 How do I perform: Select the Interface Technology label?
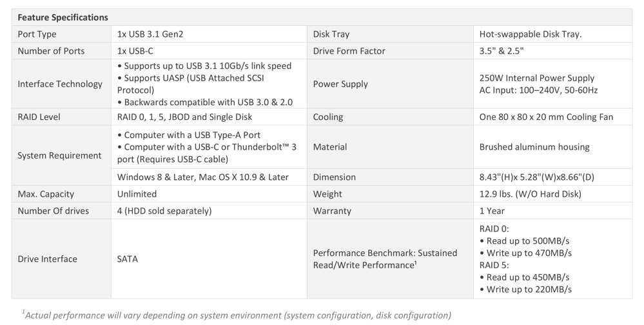(60, 84)
